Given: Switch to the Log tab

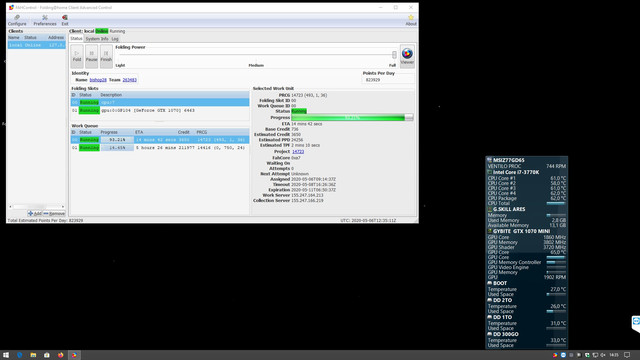Looking at the screenshot, I should pos(115,39).
